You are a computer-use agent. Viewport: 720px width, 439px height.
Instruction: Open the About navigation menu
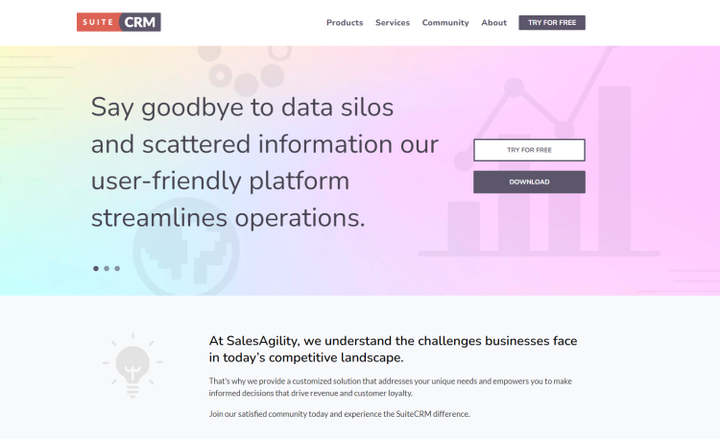point(494,23)
